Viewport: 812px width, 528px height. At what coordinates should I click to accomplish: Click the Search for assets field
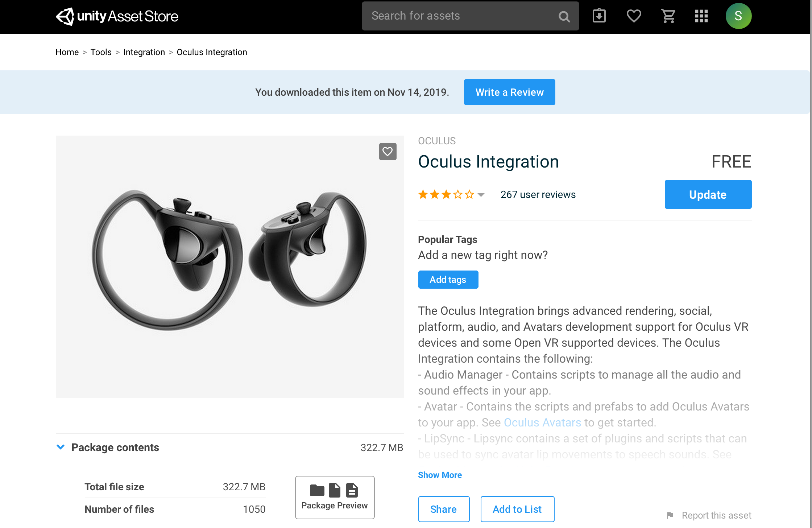tap(460, 16)
